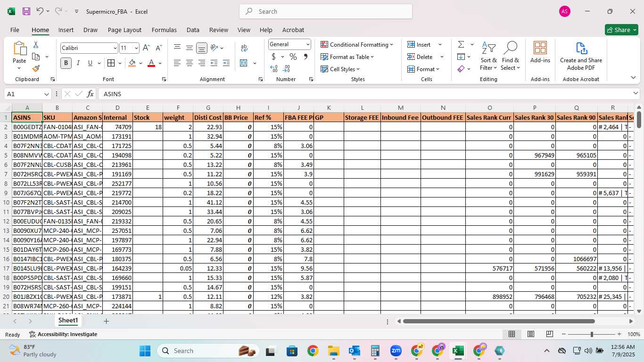Expand Format as Table menu
Screen dimensions: 644x362
347,57
